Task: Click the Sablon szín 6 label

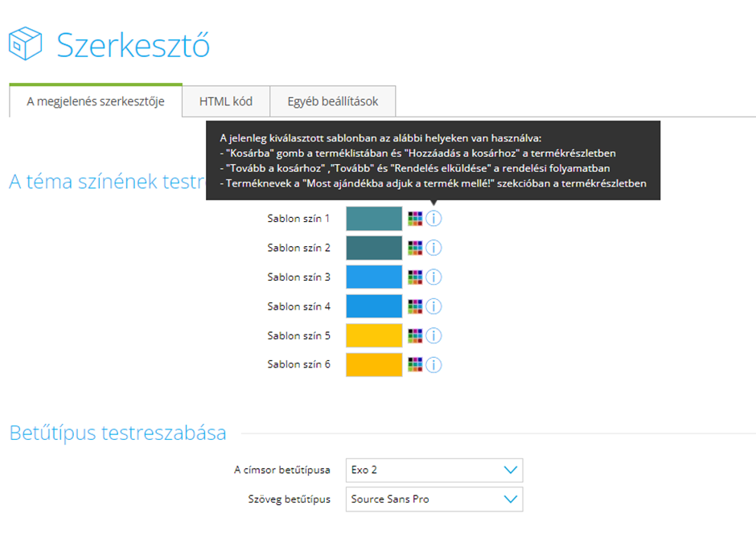Action: 299,364
